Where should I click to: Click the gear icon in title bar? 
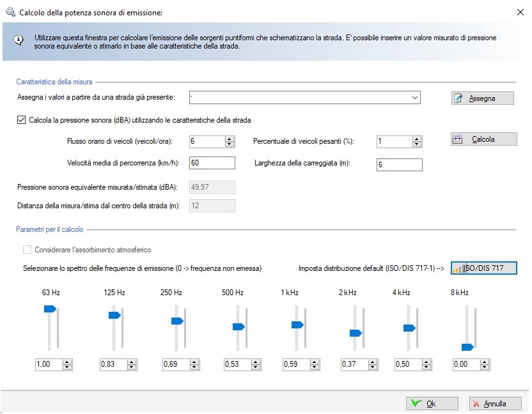[x=10, y=12]
